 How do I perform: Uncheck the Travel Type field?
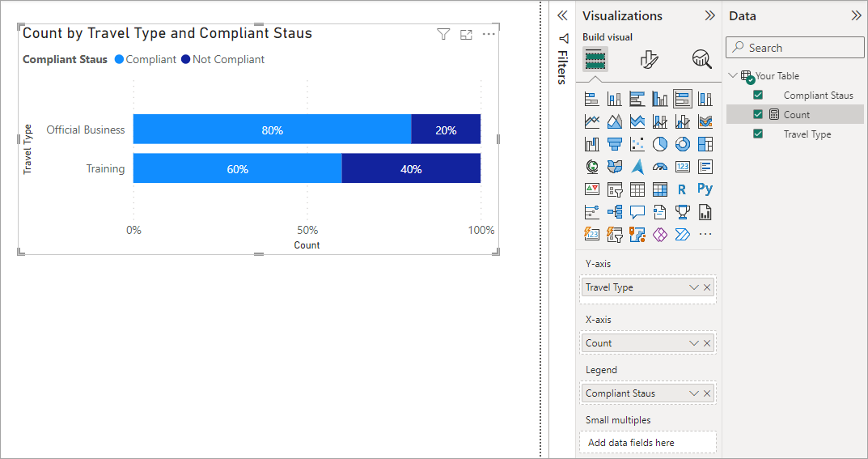click(758, 134)
